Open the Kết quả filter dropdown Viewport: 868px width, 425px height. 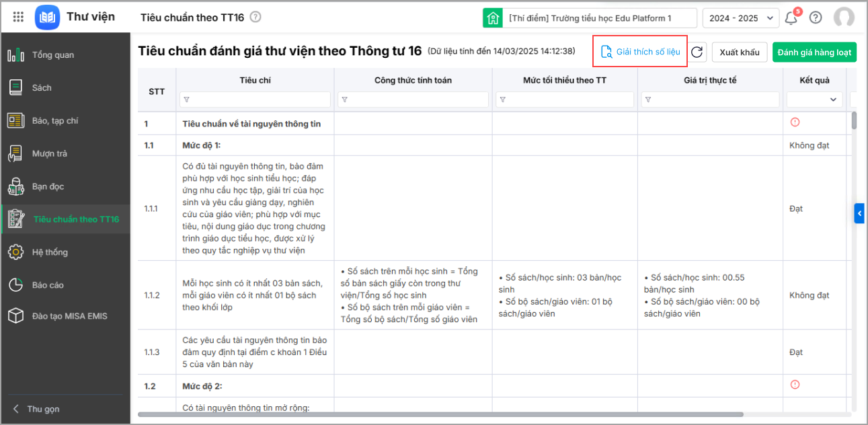click(814, 100)
